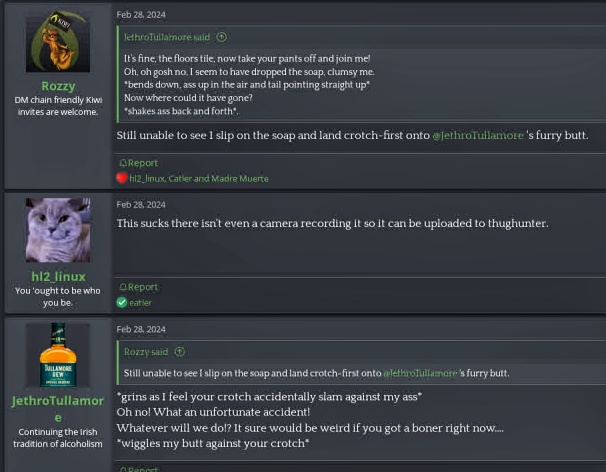Click the red heart reaction icon
The height and width of the screenshot is (472, 606).
click(x=122, y=178)
